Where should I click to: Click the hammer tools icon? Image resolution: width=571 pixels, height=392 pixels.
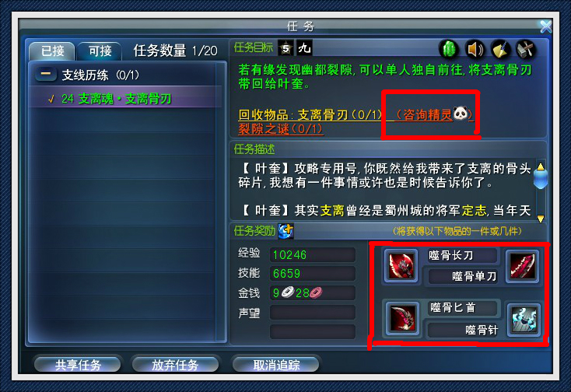(526, 49)
